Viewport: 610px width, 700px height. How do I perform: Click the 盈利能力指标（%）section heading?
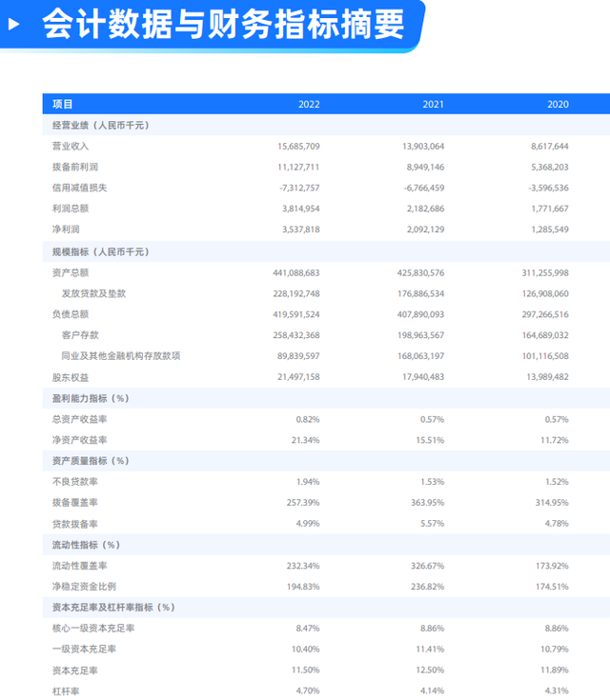91,398
